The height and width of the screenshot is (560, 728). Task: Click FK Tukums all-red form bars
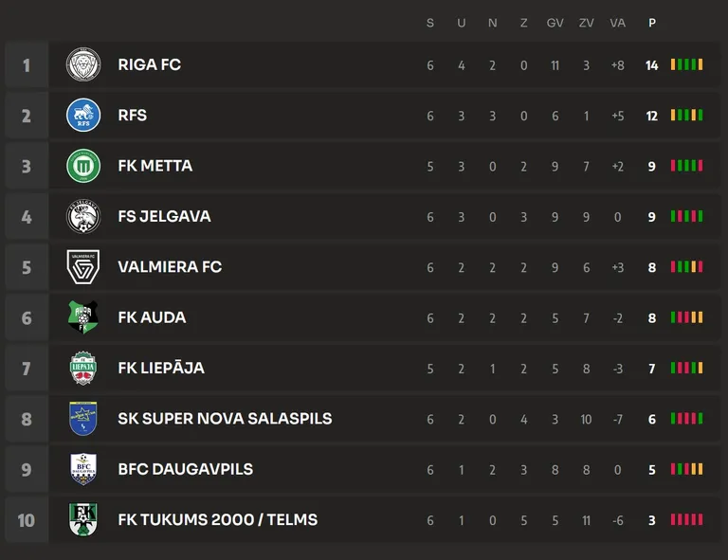point(686,519)
